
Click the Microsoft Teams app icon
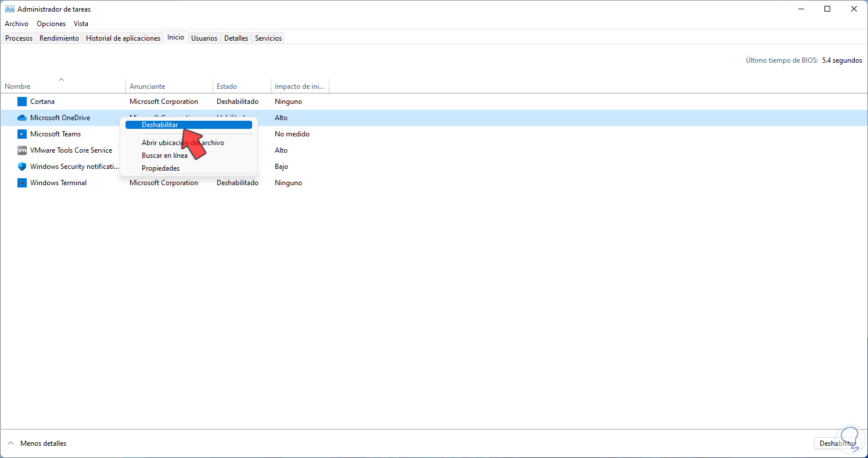(x=22, y=134)
